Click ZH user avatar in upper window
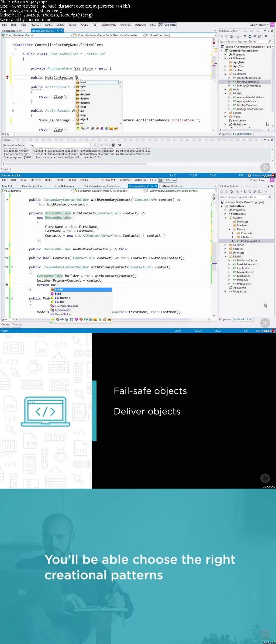Image resolution: width=276 pixels, height=644 pixels. coord(272,25)
